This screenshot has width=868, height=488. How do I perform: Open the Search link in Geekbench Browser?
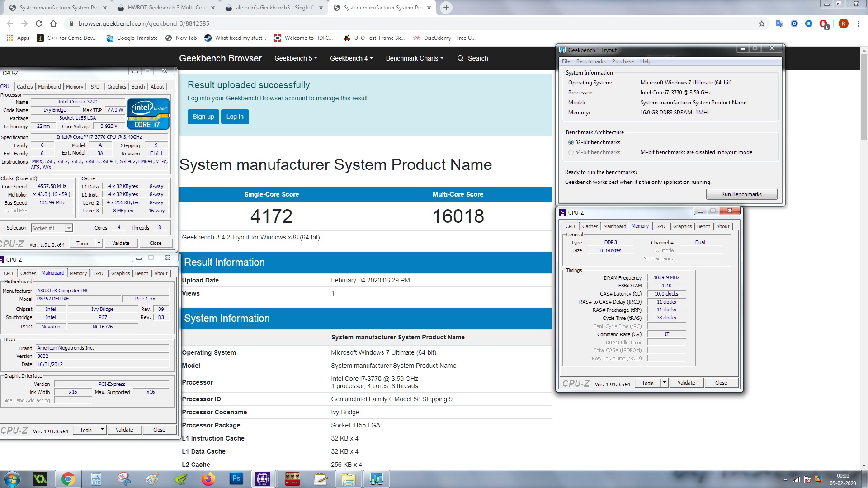click(x=472, y=58)
